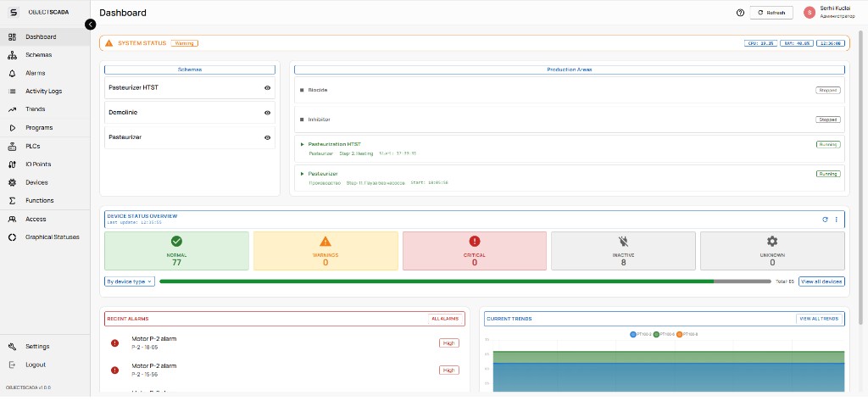Screen dimensions: 868x401
Task: Click the Stopped badge for Biocide
Action: 828,90
